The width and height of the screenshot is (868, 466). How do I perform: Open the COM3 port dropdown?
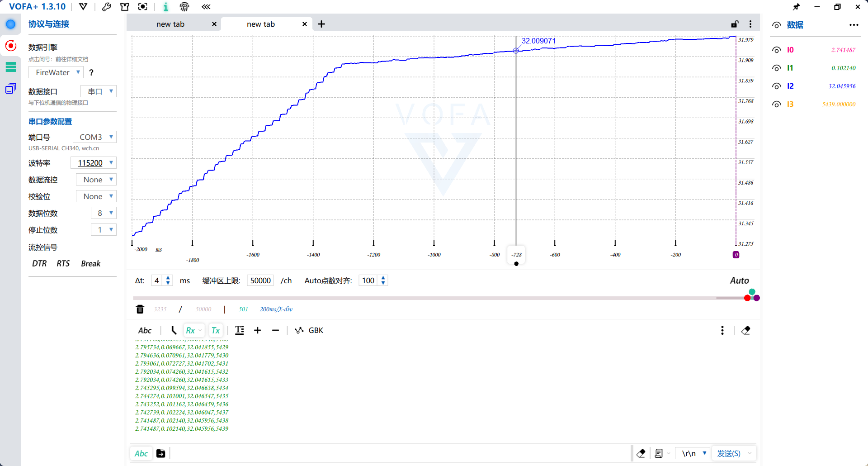coord(94,137)
